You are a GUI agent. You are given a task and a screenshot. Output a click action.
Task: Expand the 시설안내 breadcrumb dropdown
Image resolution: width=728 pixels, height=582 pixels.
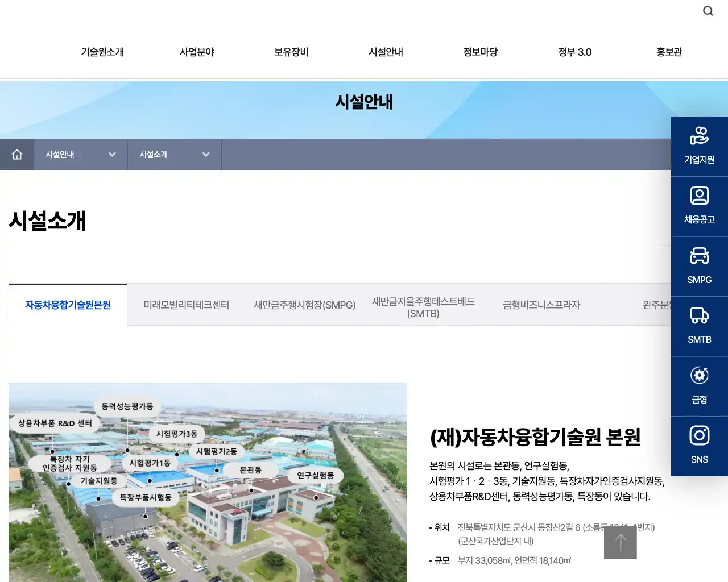point(112,154)
